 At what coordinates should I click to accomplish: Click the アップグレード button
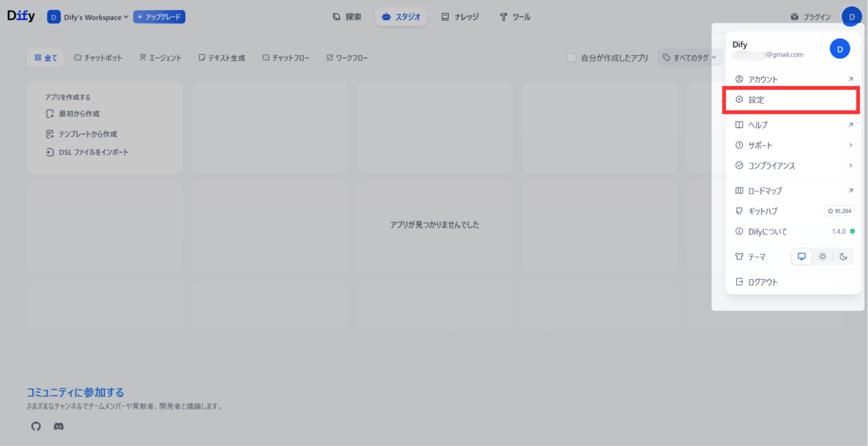[x=159, y=17]
